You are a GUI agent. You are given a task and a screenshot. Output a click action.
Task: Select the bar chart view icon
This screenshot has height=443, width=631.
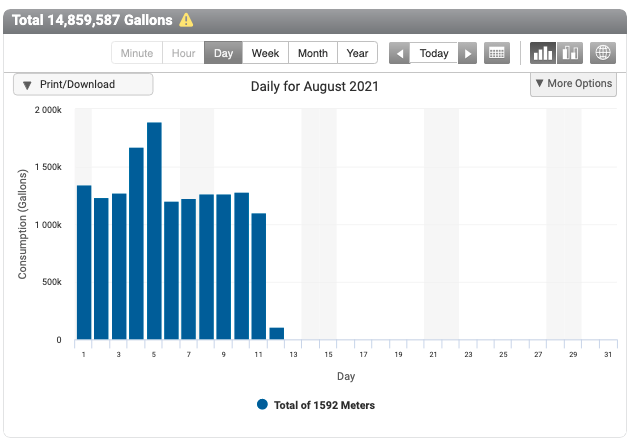pyautogui.click(x=543, y=53)
